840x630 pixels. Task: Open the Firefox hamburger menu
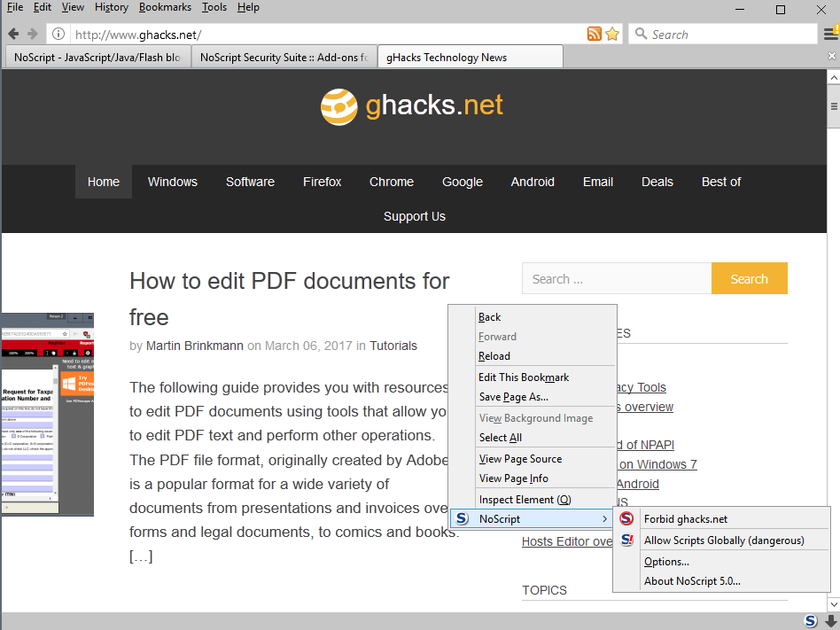click(831, 35)
